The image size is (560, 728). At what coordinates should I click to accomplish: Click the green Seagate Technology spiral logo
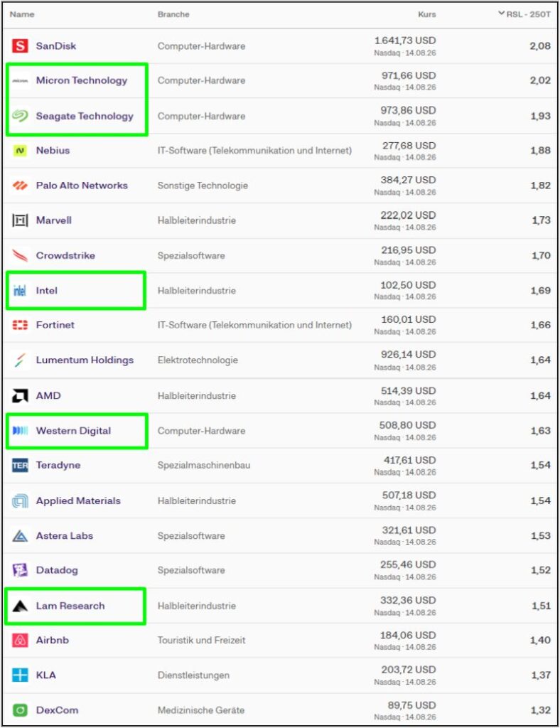20,116
